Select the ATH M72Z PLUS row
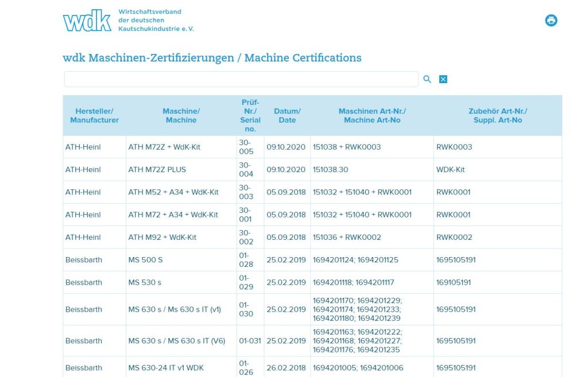588x377 pixels. click(157, 170)
